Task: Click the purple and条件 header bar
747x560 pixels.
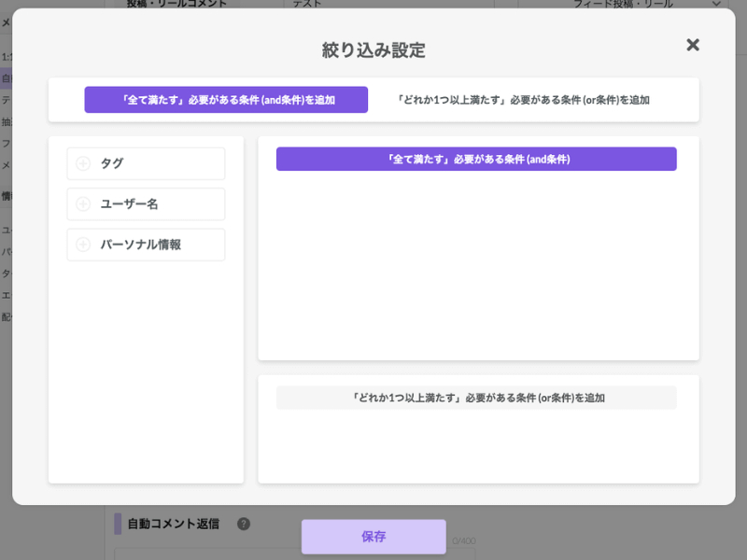Action: pos(476,159)
